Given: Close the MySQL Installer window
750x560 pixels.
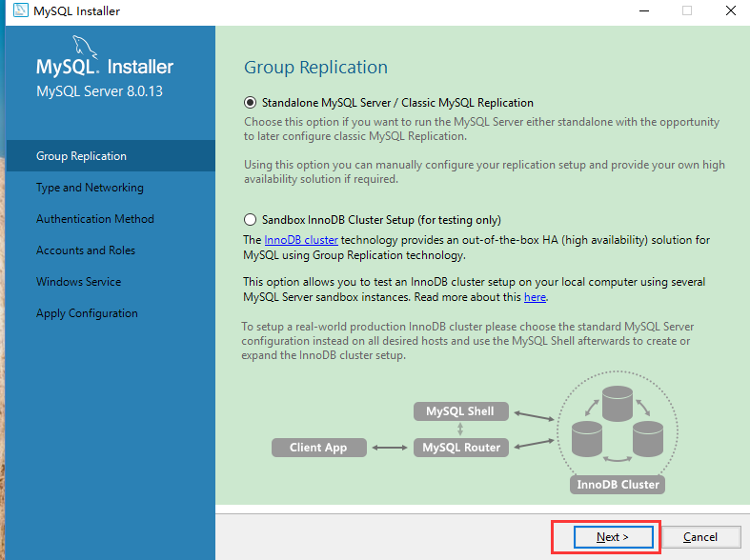Looking at the screenshot, I should [x=730, y=10].
